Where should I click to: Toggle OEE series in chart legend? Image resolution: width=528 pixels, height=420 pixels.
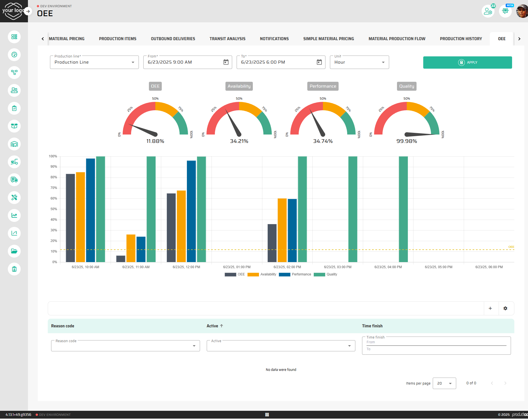pyautogui.click(x=235, y=275)
